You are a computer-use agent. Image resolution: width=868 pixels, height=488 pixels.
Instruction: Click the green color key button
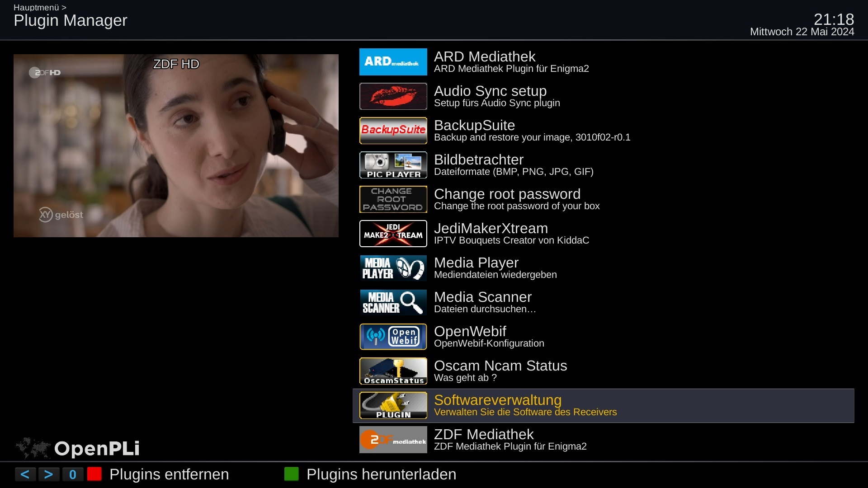292,474
